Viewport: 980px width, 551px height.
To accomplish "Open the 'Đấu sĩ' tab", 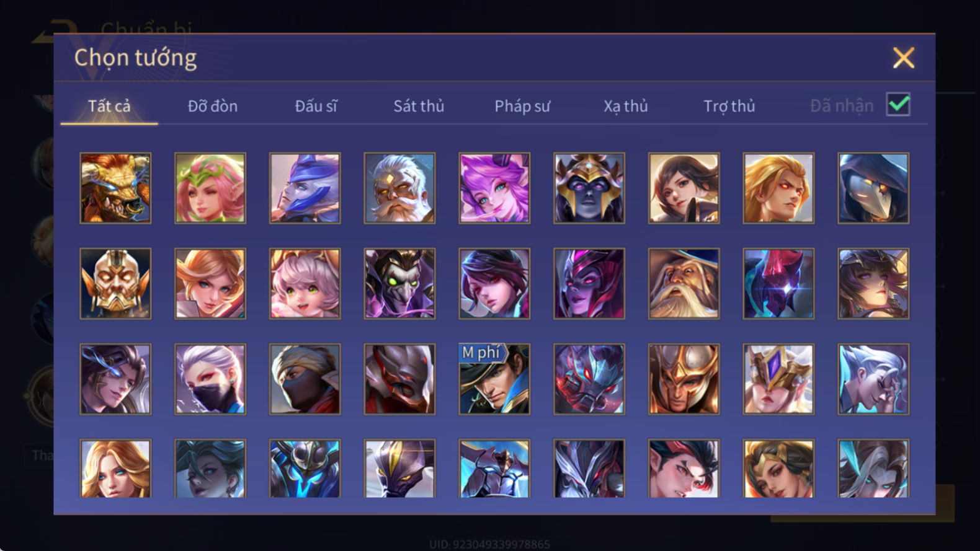I will tap(316, 106).
